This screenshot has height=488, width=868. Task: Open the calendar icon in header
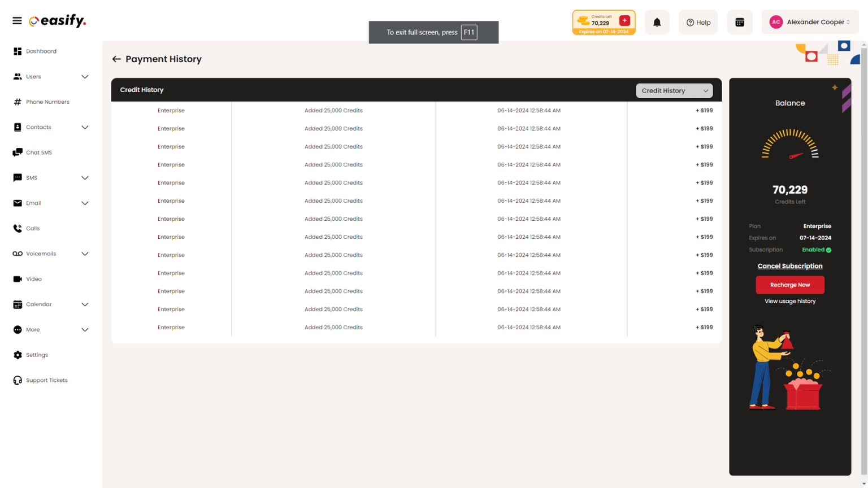pyautogui.click(x=739, y=23)
